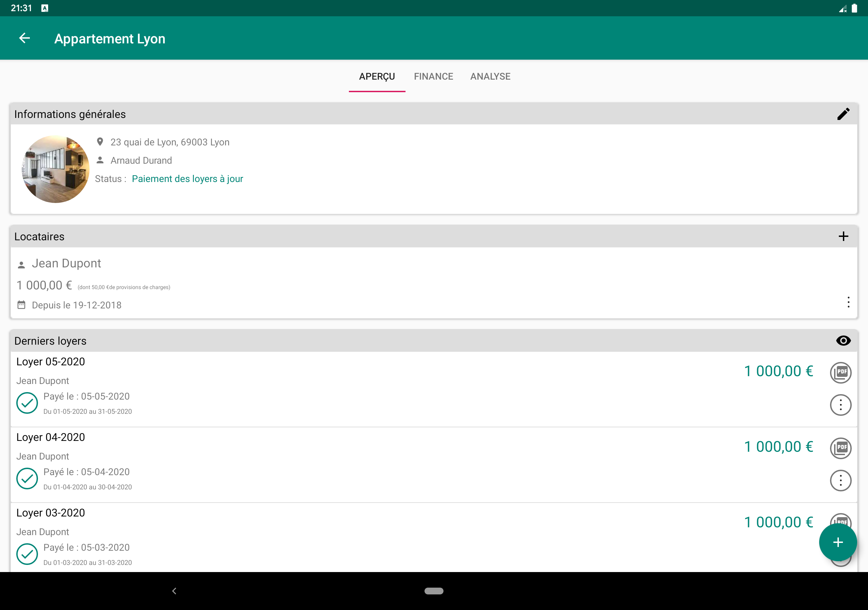Toggle Derniers loyers visibility eye icon
Viewport: 868px width, 610px height.
click(843, 341)
